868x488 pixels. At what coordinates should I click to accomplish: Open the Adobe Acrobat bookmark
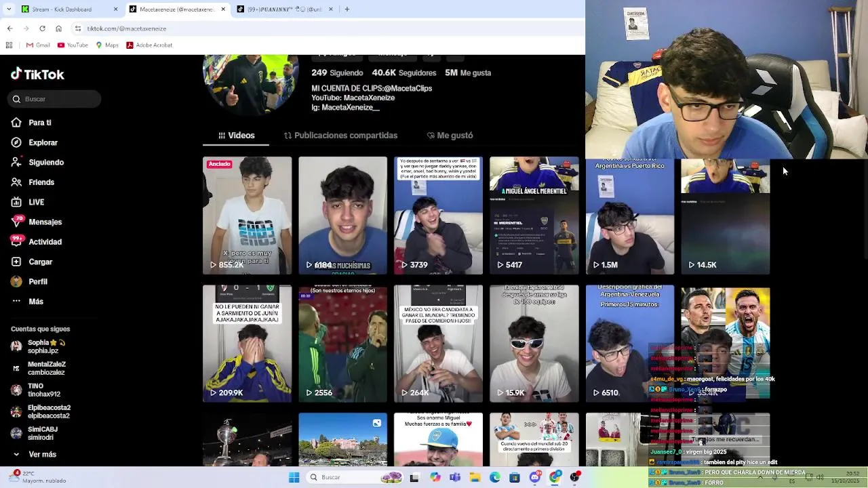[149, 45]
